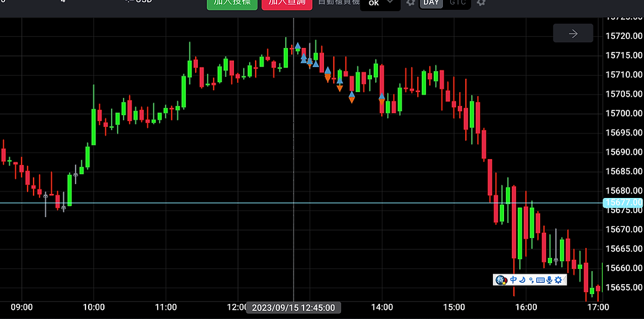Select the GTC order duration
Viewport: 644px width, 319px height.
coord(457,3)
